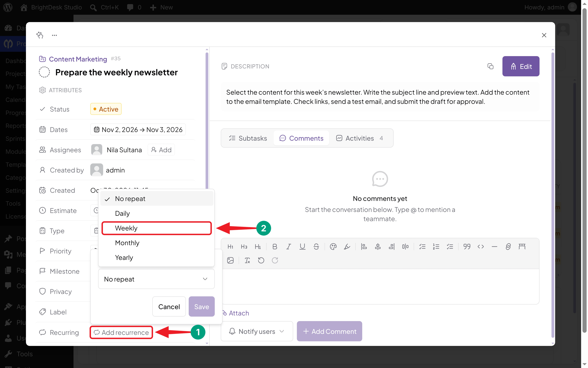Viewport: 588px width, 368px height.
Task: Select the highlighter tool icon
Action: pyautogui.click(x=347, y=247)
